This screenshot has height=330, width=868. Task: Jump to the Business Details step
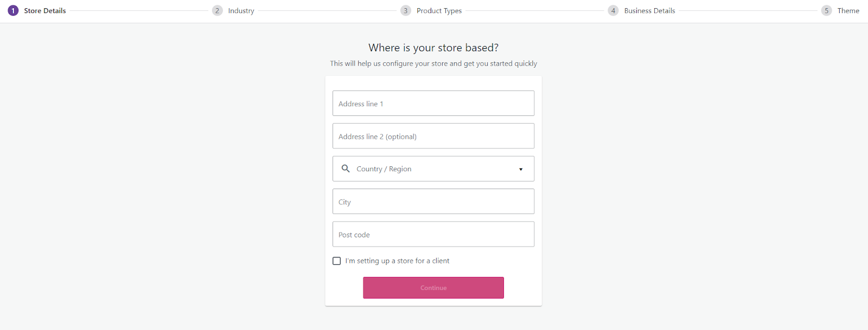click(649, 11)
